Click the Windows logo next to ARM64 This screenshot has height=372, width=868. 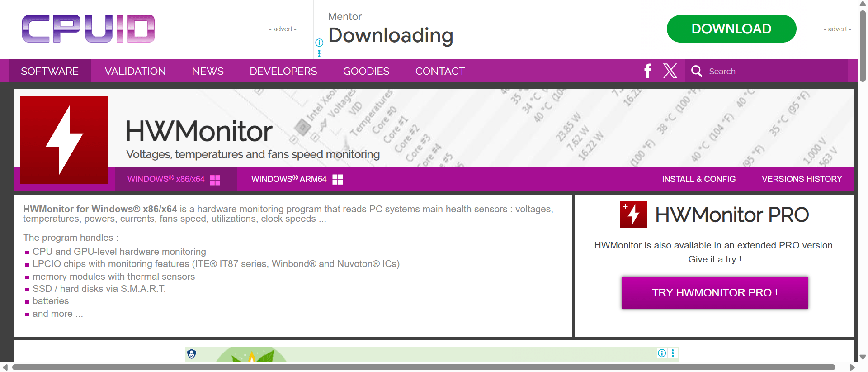click(338, 180)
